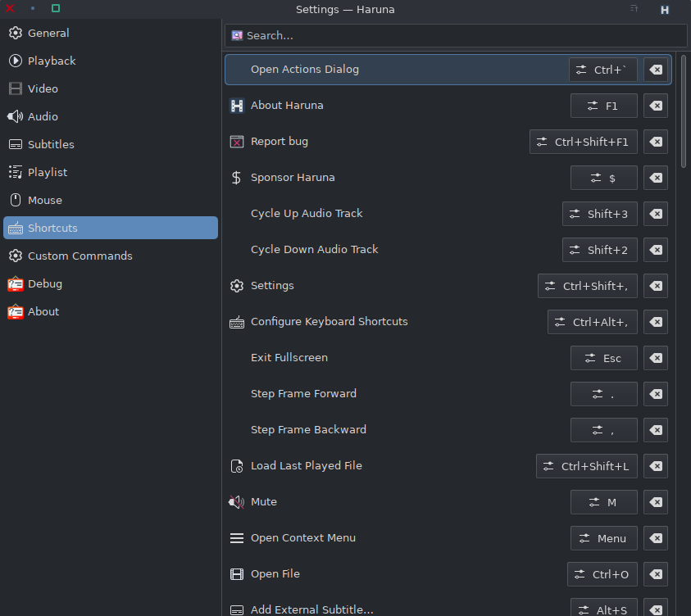Open the General settings page
691x616 pixels.
pyautogui.click(x=48, y=34)
